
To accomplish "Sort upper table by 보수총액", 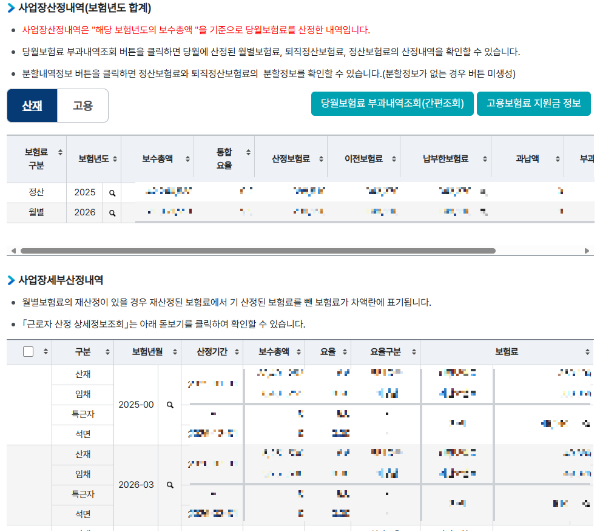I will 188,159.
